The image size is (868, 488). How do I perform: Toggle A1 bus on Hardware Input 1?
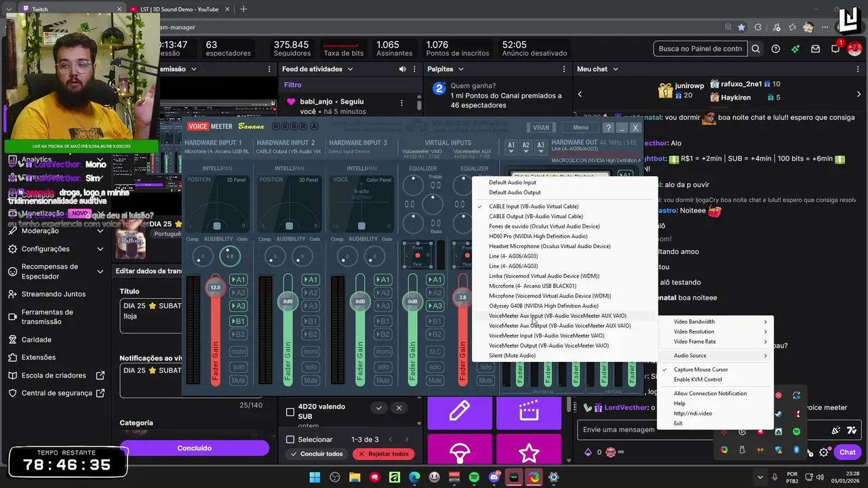click(238, 280)
